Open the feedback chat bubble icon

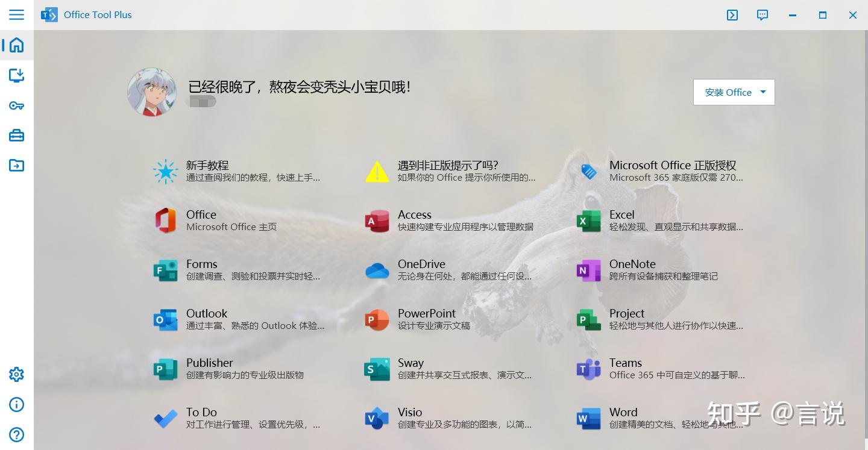coord(762,15)
